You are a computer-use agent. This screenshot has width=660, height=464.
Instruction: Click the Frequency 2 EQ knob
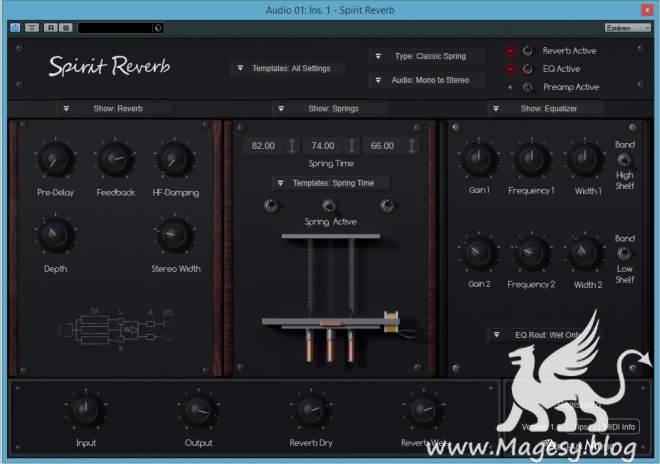tap(532, 253)
